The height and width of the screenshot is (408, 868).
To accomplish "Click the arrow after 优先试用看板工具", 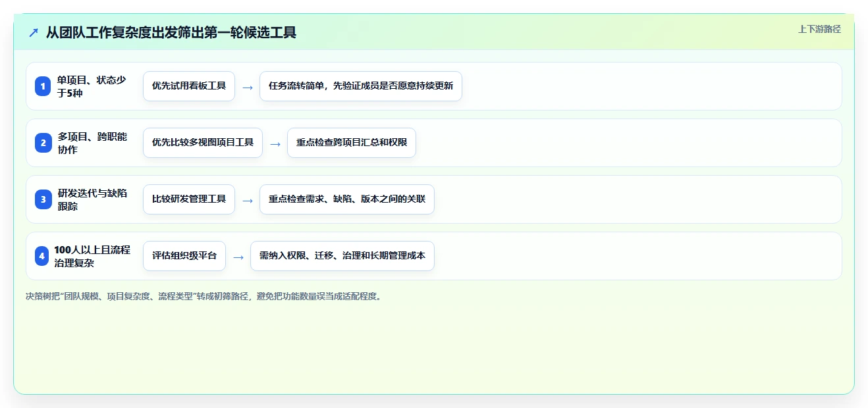I will pos(248,87).
